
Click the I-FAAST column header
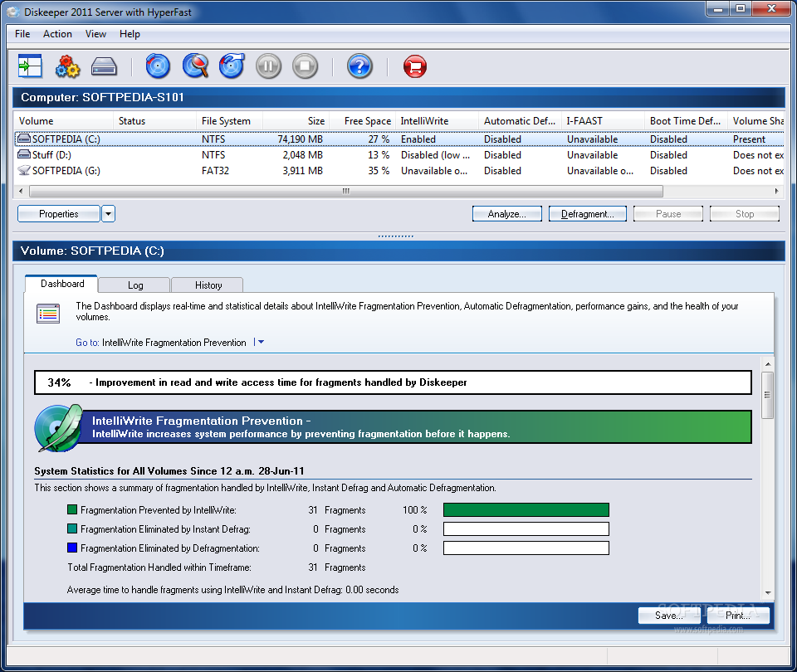(x=603, y=121)
